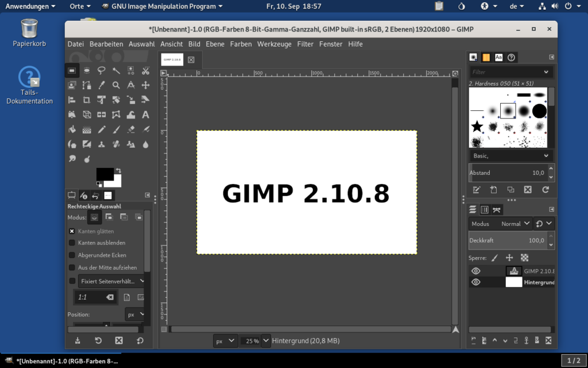The height and width of the screenshot is (368, 588).
Task: Open the status bar px unit dropdown
Action: tap(225, 340)
